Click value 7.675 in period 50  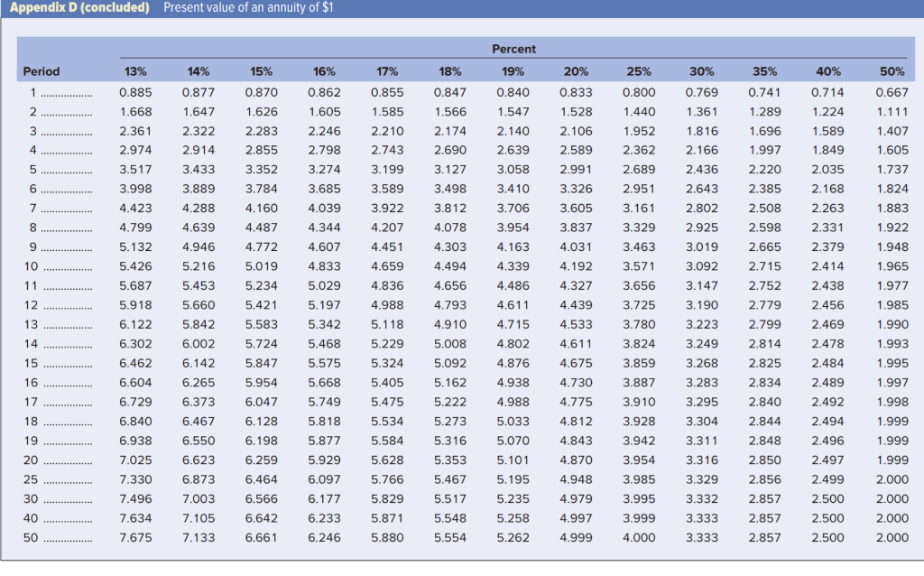click(x=135, y=538)
